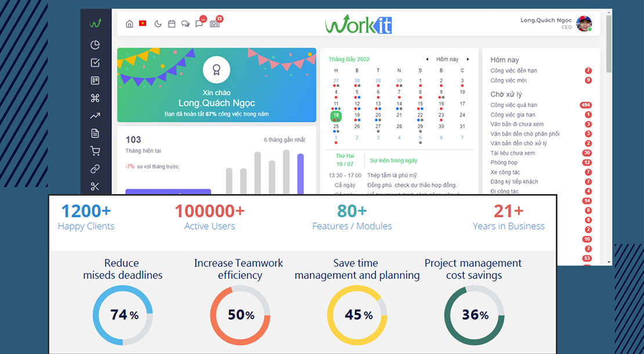Image resolution: width=644 pixels, height=354 pixels.
Task: Select date 17 in the calendar
Action: tap(462, 103)
